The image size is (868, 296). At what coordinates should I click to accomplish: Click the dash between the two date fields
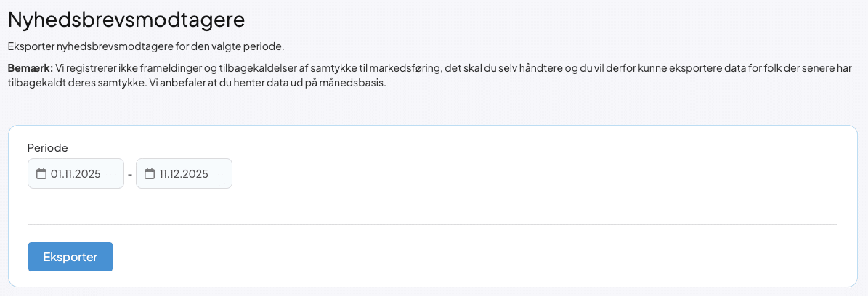pyautogui.click(x=130, y=175)
